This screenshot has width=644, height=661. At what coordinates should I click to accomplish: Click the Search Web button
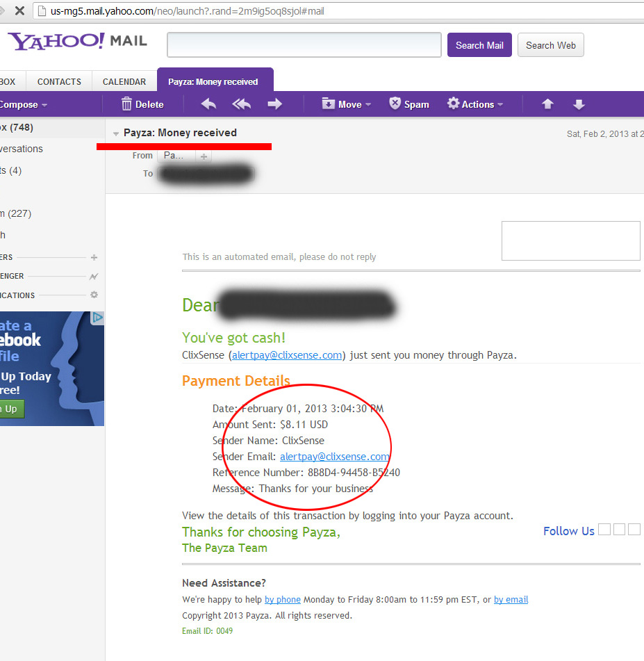tap(550, 45)
